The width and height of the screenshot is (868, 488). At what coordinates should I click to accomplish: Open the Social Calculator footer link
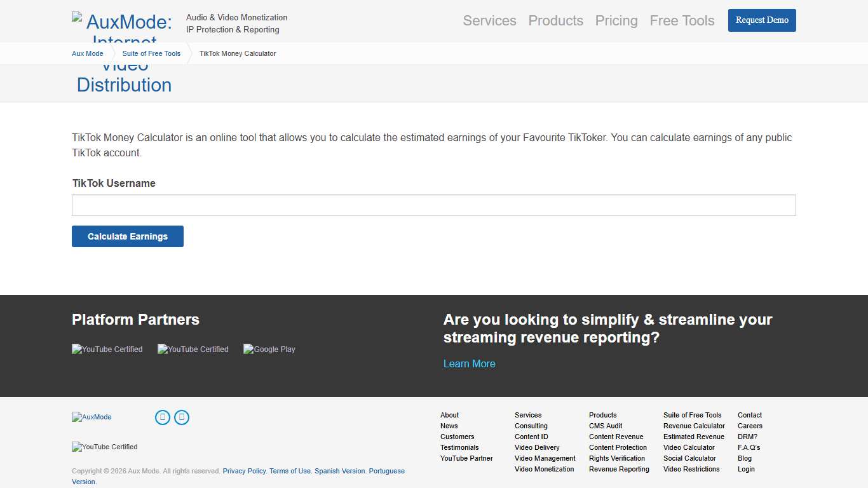tap(689, 458)
